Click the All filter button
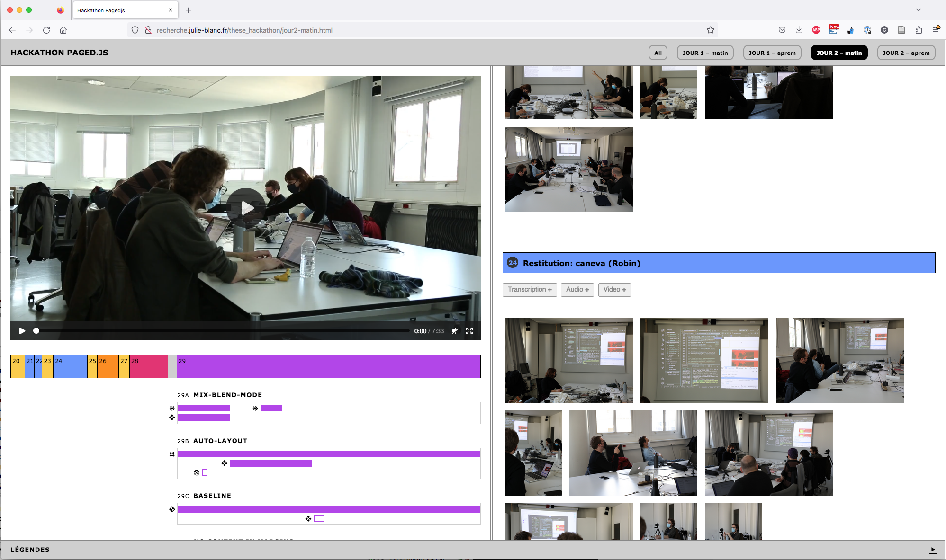The image size is (946, 560). click(x=658, y=53)
